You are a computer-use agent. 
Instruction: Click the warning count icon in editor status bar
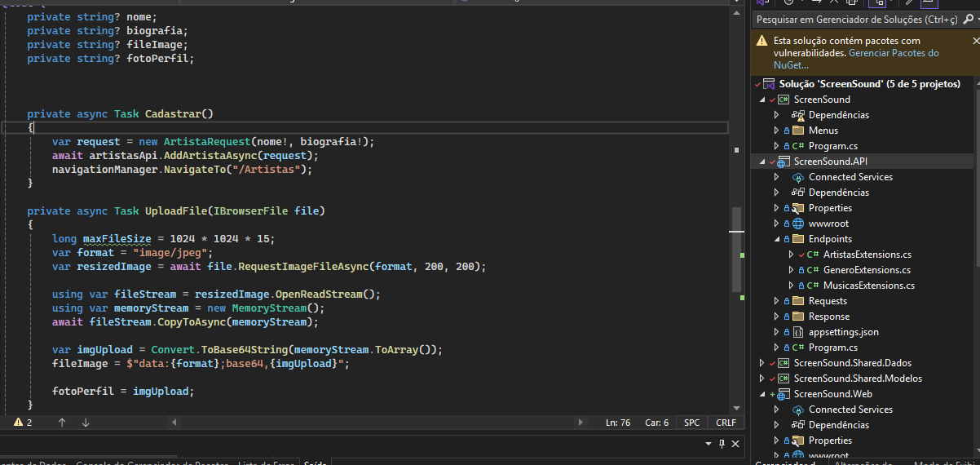pyautogui.click(x=18, y=423)
